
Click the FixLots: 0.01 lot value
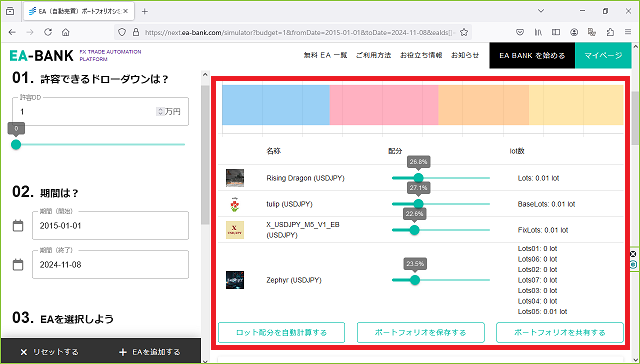tap(543, 230)
